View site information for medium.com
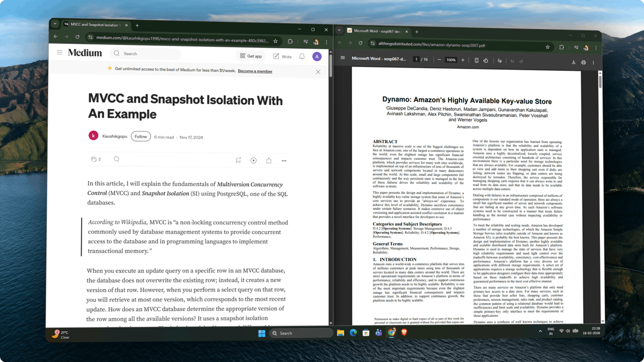This screenshot has height=362, width=644. click(x=91, y=38)
